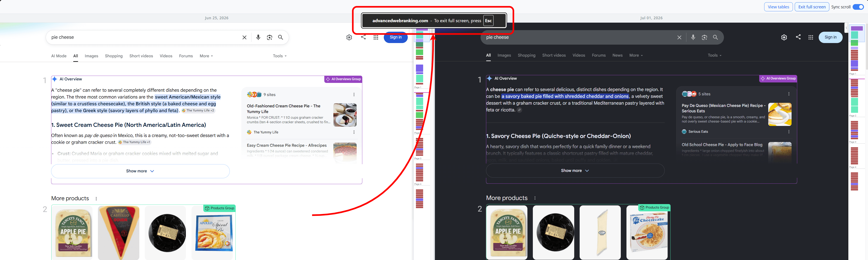Open options menu beside '5 sites'
This screenshot has width=868, height=260.
[789, 94]
